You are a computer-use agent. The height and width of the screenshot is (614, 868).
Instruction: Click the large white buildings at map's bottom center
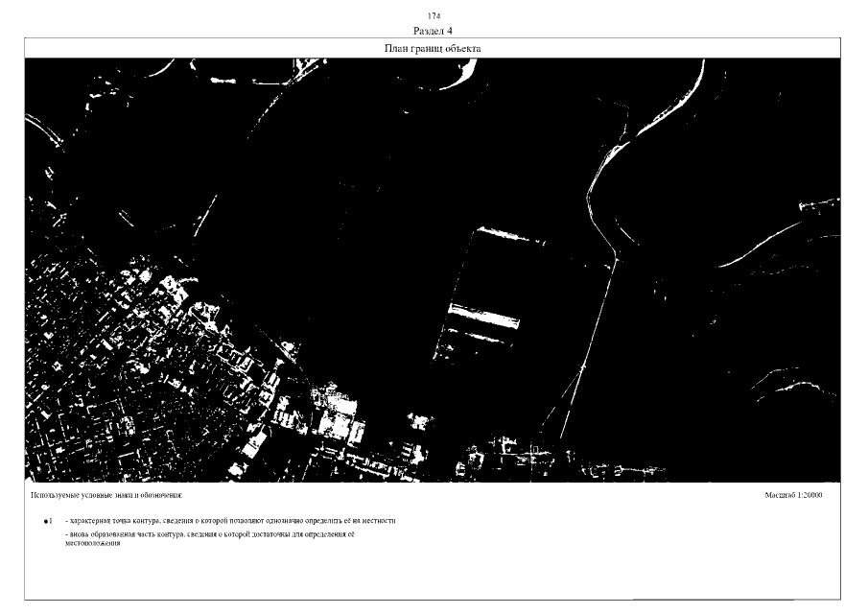pos(336,420)
